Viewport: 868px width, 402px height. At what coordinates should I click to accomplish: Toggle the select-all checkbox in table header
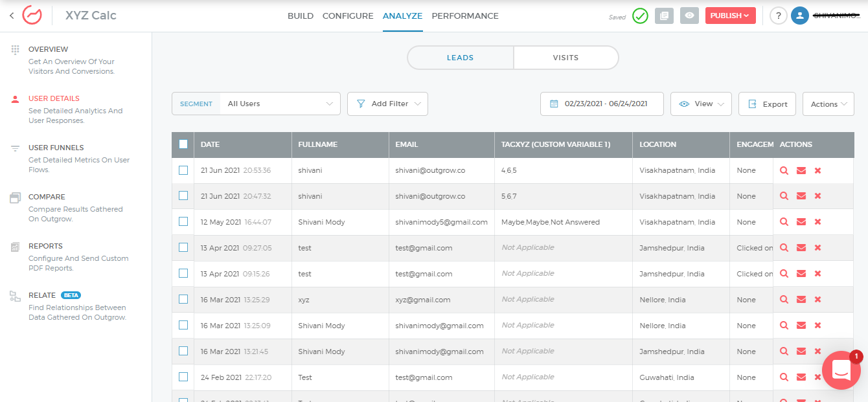pos(183,144)
